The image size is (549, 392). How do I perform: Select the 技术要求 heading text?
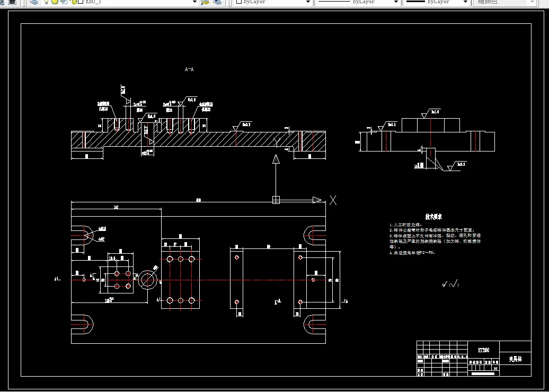click(x=433, y=217)
